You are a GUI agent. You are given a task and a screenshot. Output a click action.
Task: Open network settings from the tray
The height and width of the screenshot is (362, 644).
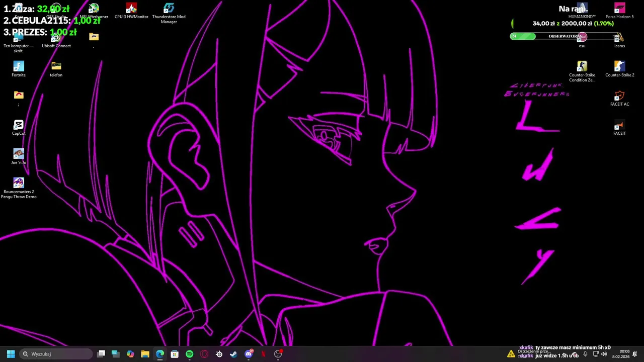click(x=596, y=354)
